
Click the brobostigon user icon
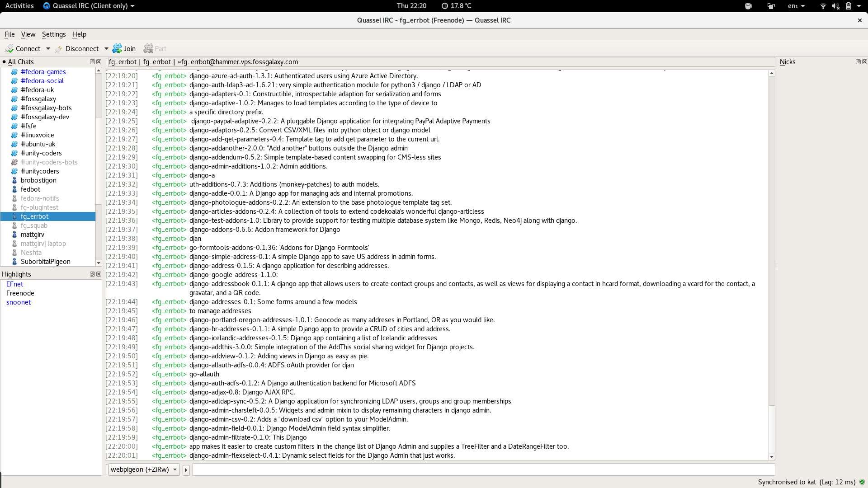click(x=14, y=180)
